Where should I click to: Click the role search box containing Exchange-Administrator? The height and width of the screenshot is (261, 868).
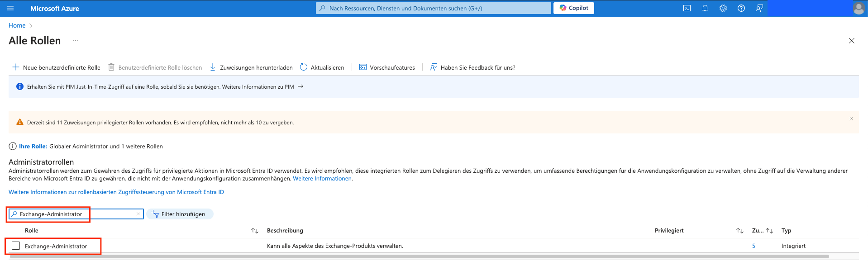point(76,214)
